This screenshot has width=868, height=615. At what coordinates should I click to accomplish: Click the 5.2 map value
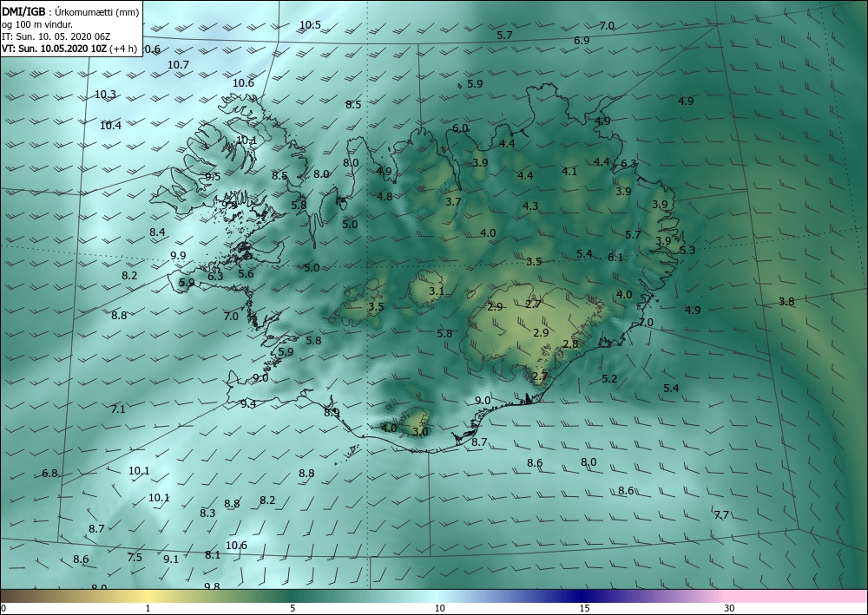pos(609,379)
